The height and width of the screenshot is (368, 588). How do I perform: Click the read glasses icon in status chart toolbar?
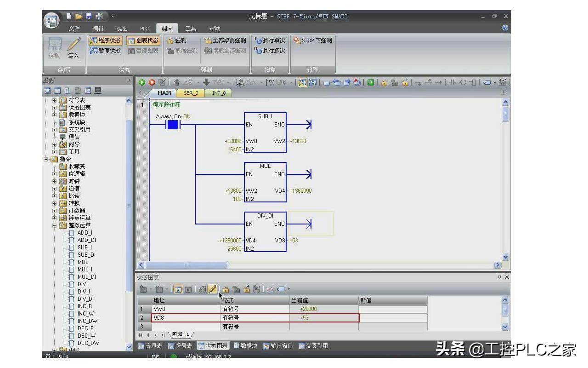pos(202,289)
